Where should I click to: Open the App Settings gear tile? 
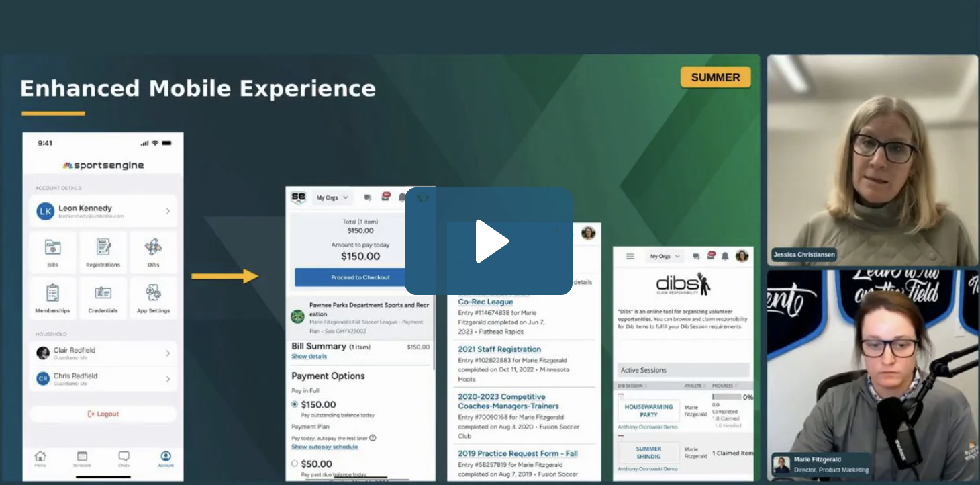[153, 298]
